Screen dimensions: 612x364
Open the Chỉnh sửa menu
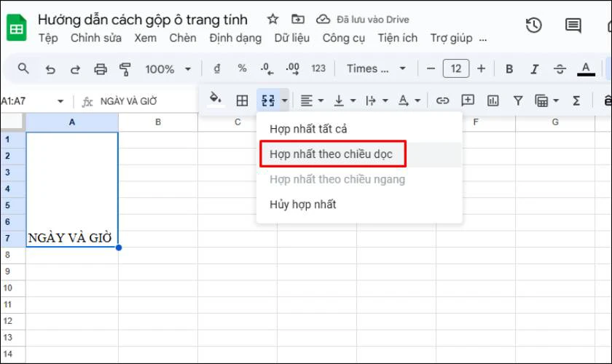point(96,38)
